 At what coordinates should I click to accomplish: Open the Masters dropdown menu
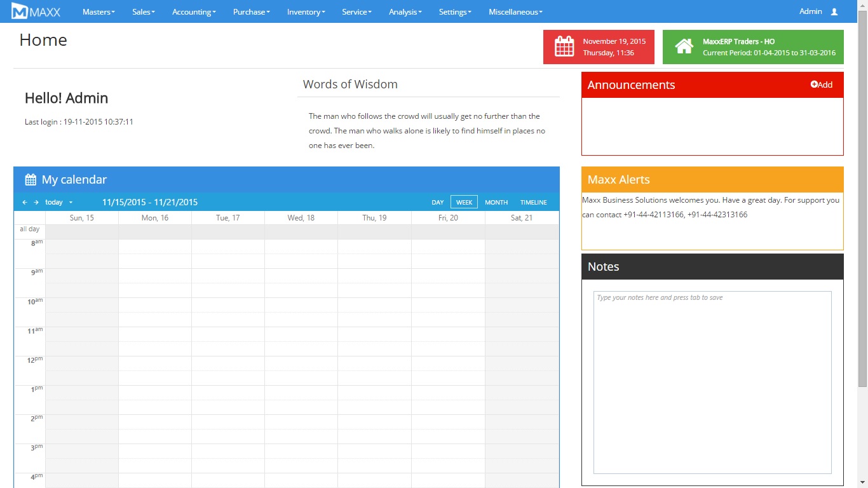(98, 11)
